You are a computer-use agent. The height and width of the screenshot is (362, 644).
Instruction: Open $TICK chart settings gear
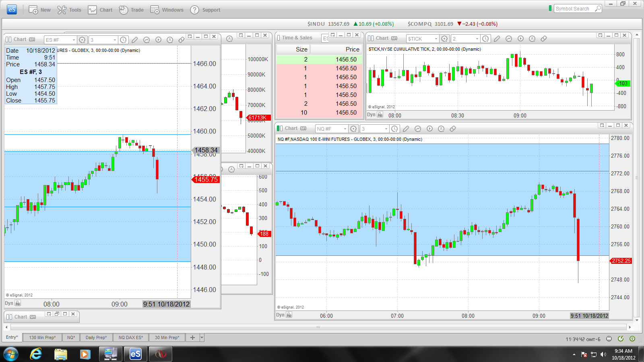pyautogui.click(x=444, y=39)
